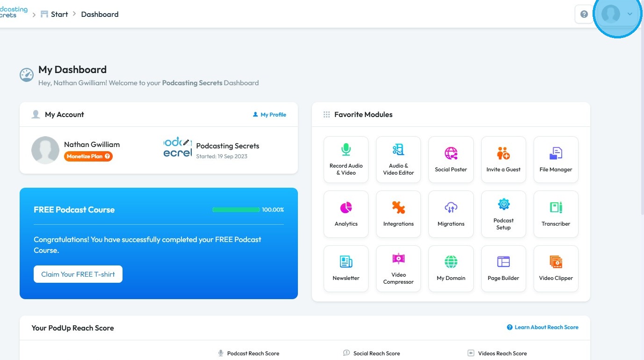Image resolution: width=644 pixels, height=360 pixels.
Task: Click the Started: 19 Sep 2023 text
Action: (x=222, y=156)
